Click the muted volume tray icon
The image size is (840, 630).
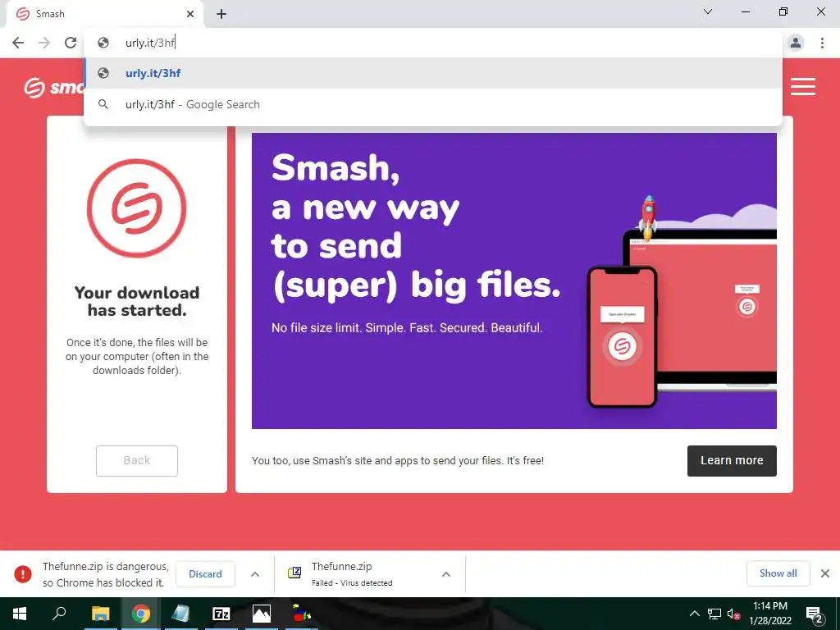click(733, 614)
